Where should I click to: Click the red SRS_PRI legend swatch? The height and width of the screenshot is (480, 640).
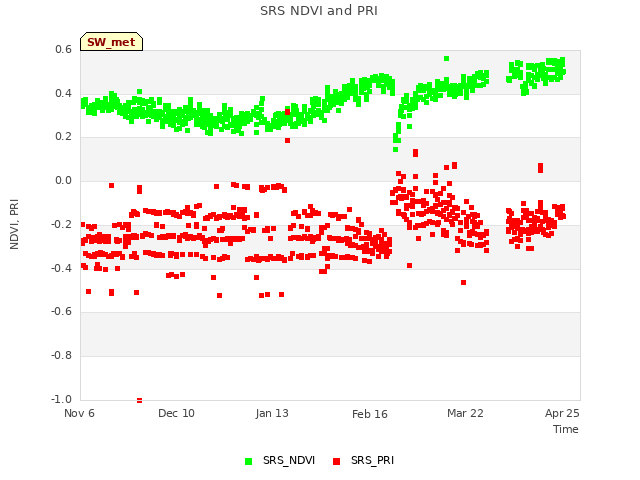pos(336,461)
